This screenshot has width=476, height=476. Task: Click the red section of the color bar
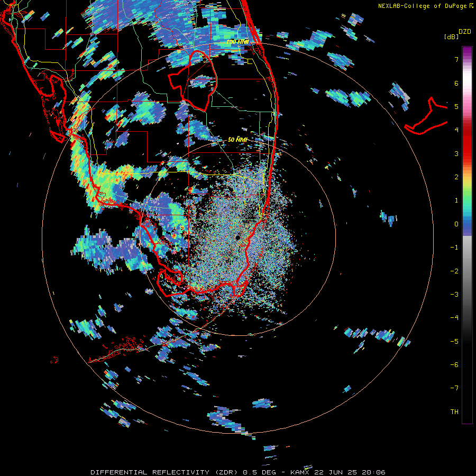pyautogui.click(x=467, y=146)
